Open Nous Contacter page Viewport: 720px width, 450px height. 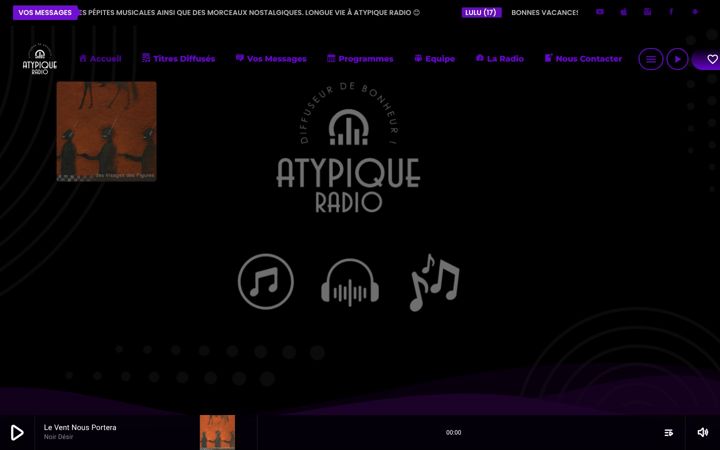point(583,58)
